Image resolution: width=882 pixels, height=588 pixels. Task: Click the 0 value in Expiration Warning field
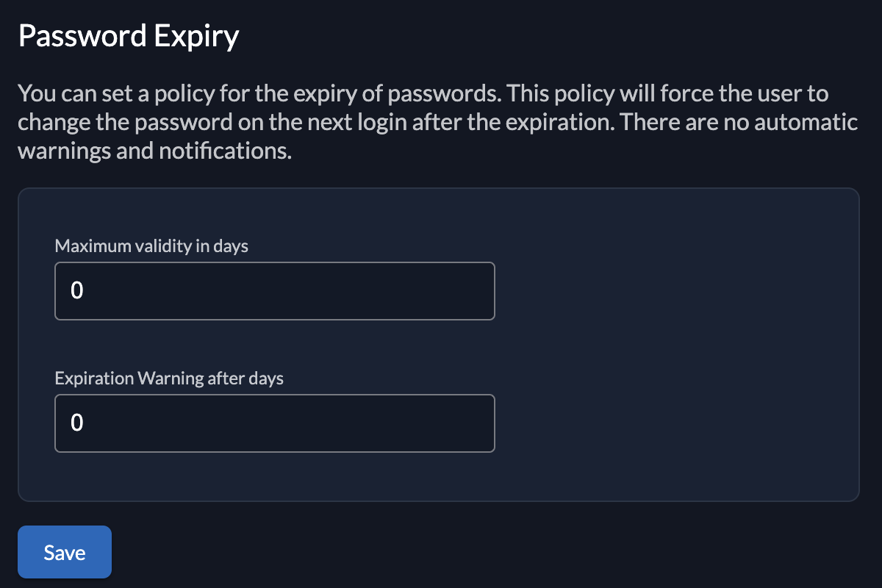tap(76, 424)
